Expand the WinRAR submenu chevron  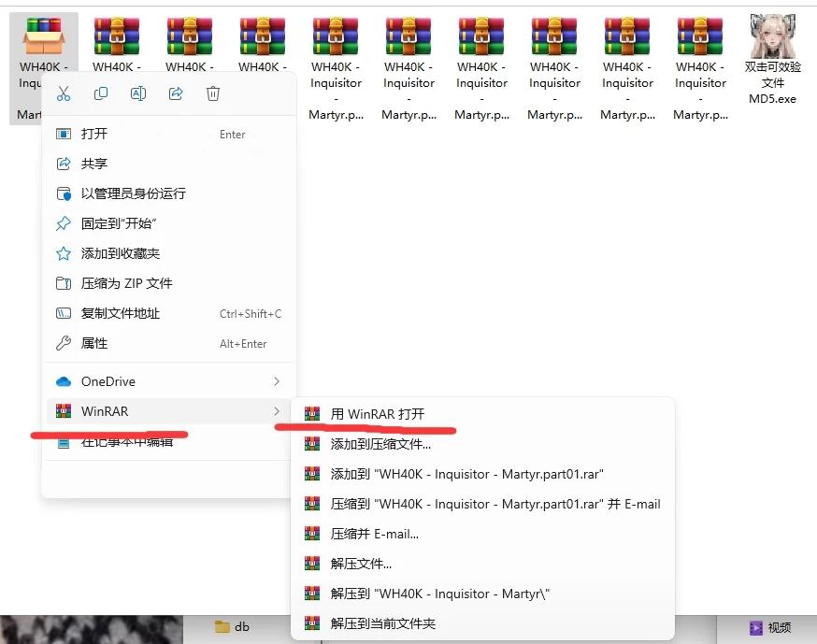[x=276, y=411]
